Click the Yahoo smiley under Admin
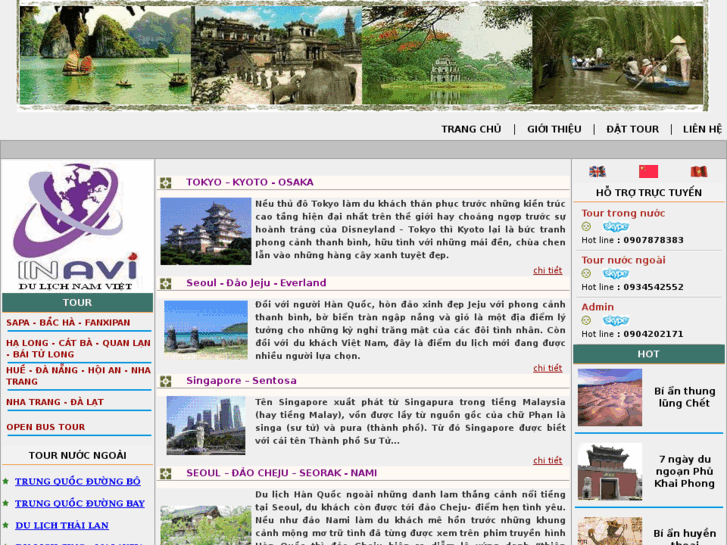 (x=586, y=321)
